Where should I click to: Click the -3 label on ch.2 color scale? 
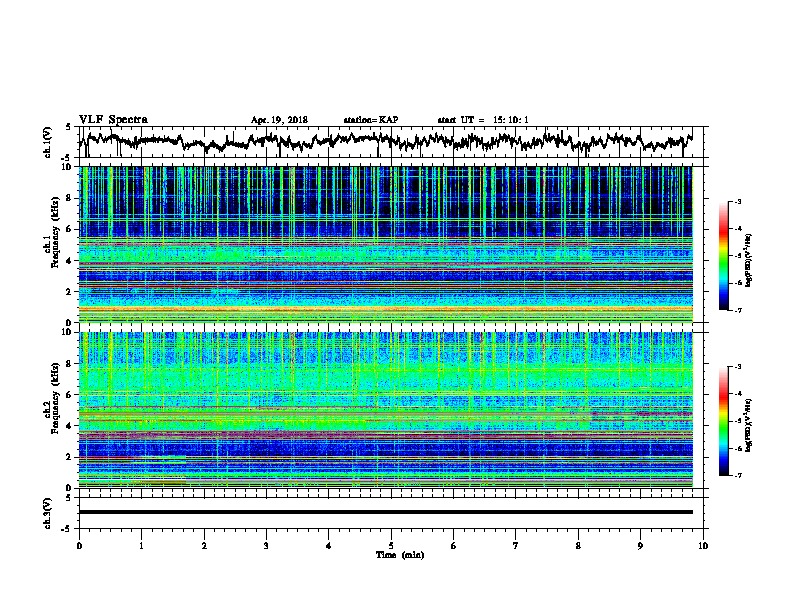[737, 367]
